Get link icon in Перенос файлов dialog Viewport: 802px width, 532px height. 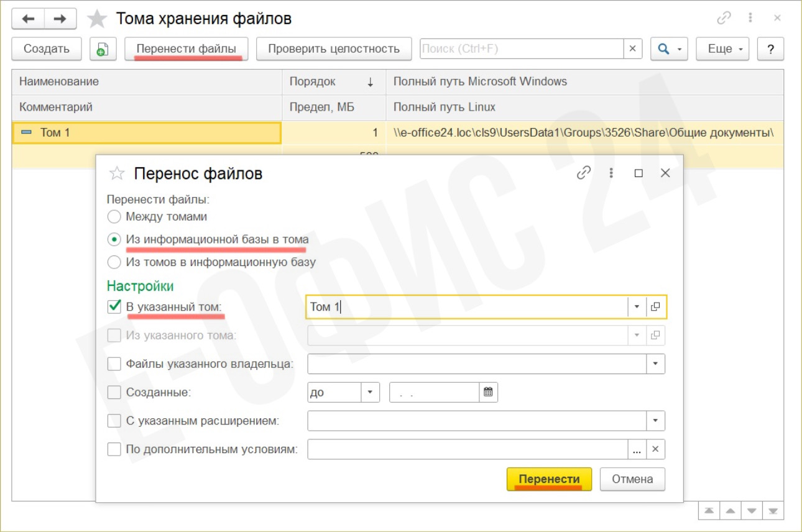[x=583, y=173]
